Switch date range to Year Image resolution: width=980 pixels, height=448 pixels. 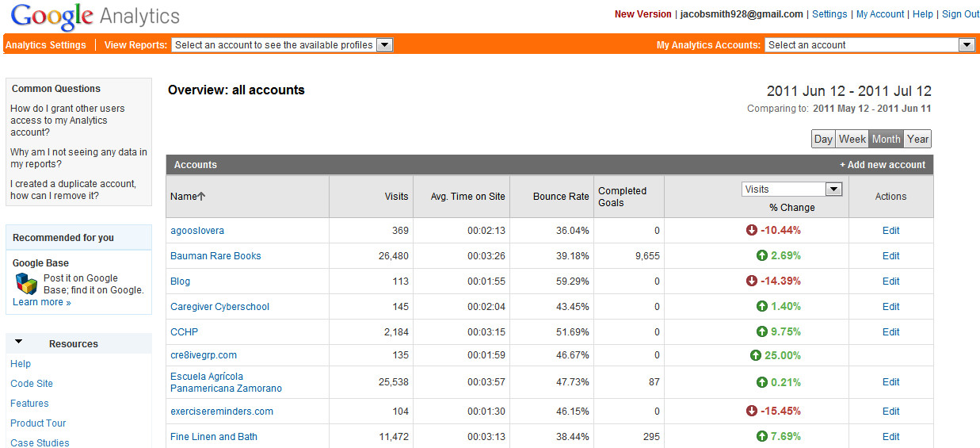tap(917, 139)
